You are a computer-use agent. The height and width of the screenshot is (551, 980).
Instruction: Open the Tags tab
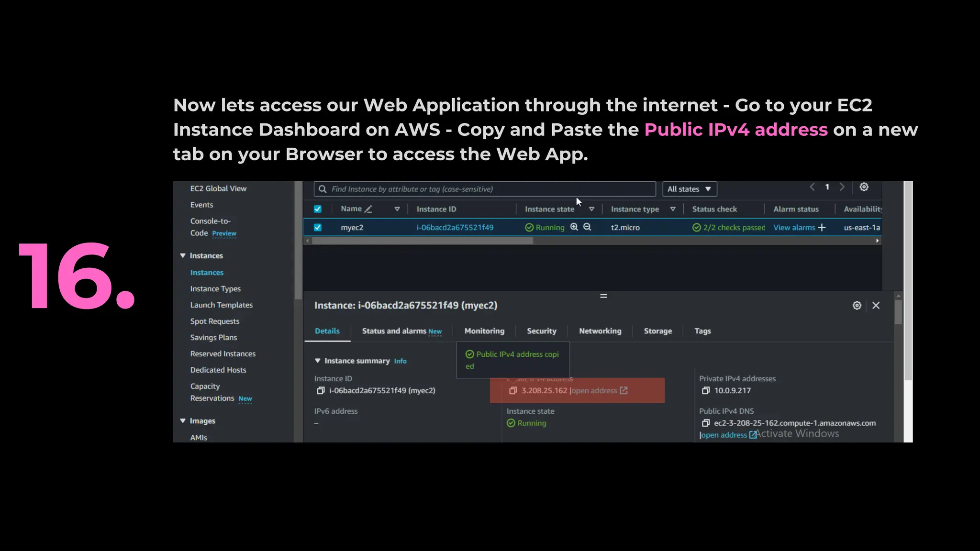(702, 331)
